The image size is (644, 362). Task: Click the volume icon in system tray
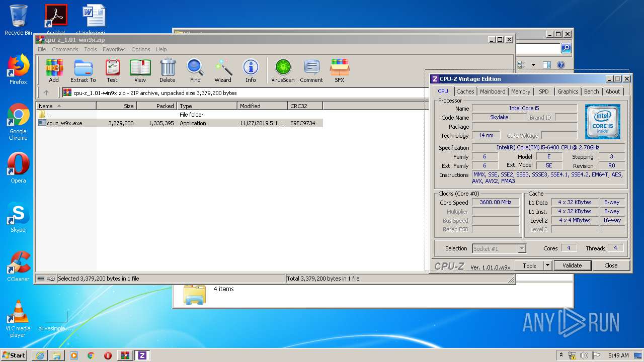click(585, 355)
